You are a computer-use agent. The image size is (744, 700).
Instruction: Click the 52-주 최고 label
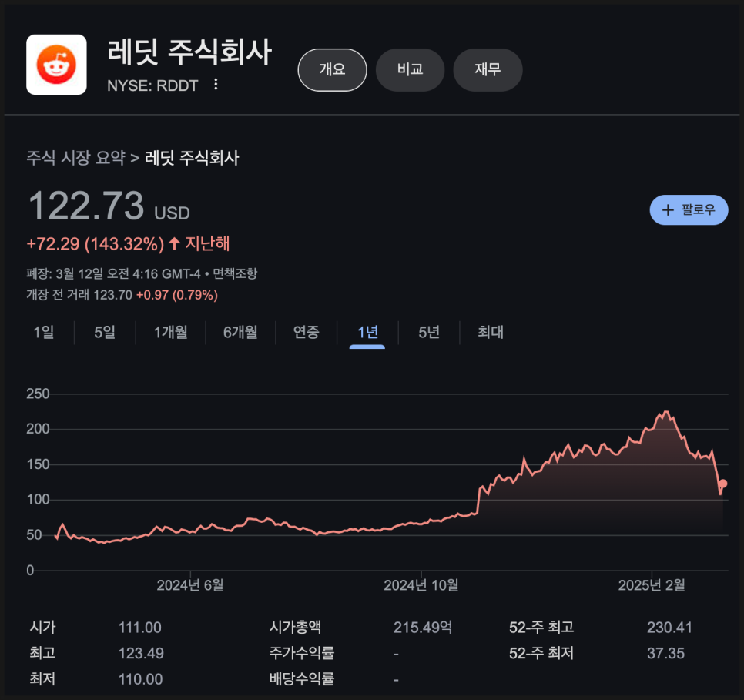click(x=541, y=628)
